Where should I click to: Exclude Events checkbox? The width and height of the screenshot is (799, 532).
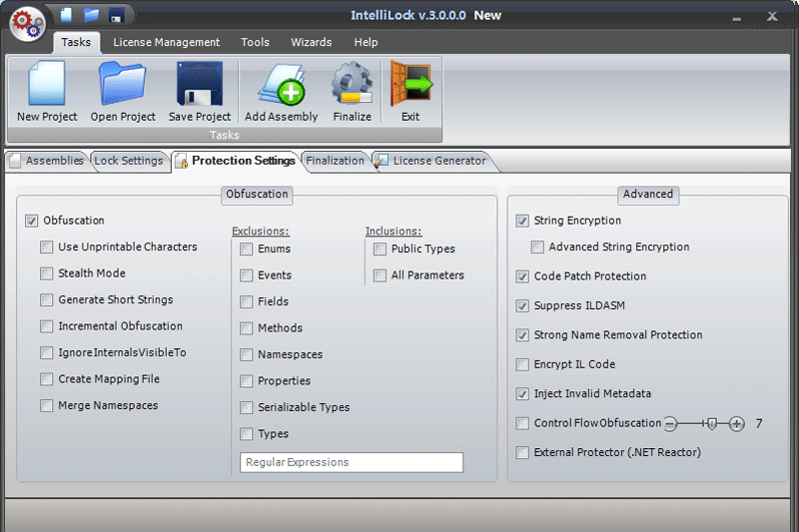click(x=246, y=275)
